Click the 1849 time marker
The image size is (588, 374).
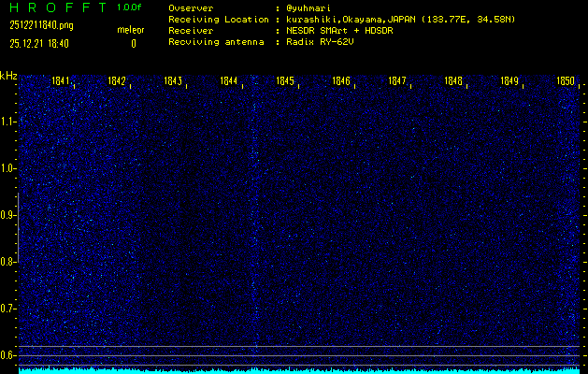point(509,80)
